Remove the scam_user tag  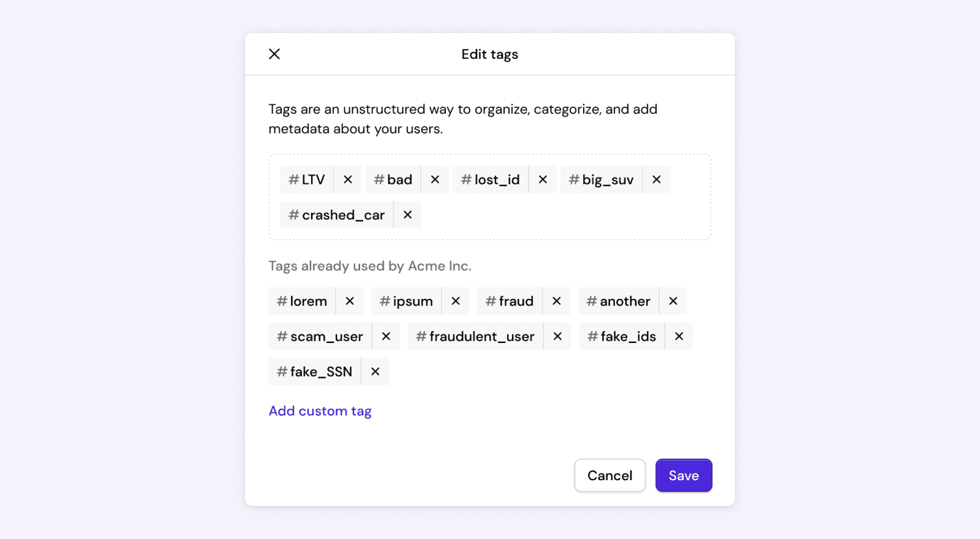click(386, 336)
